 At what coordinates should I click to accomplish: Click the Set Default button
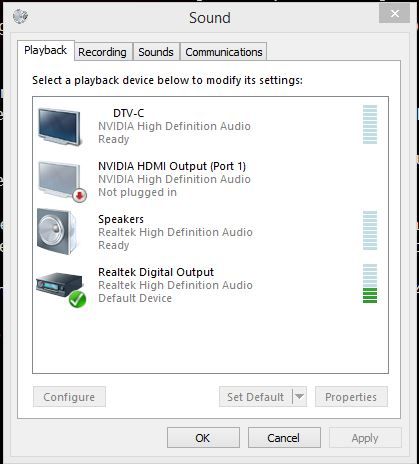[256, 397]
